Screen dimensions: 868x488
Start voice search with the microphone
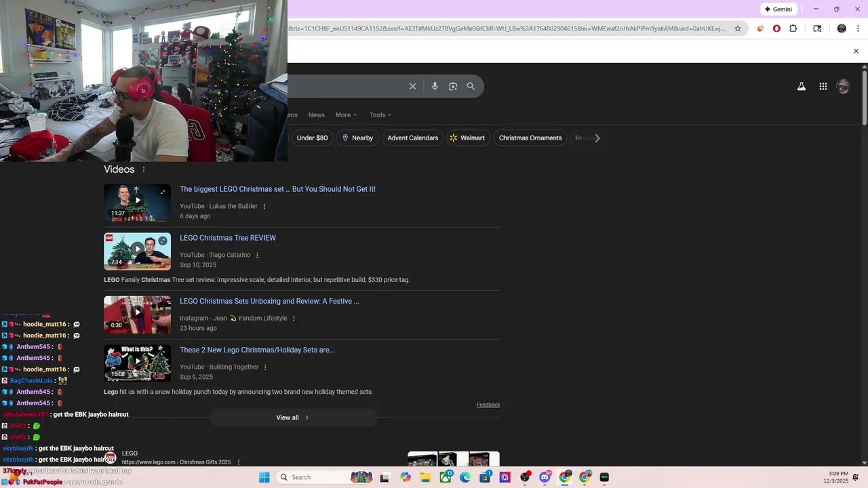coord(435,86)
